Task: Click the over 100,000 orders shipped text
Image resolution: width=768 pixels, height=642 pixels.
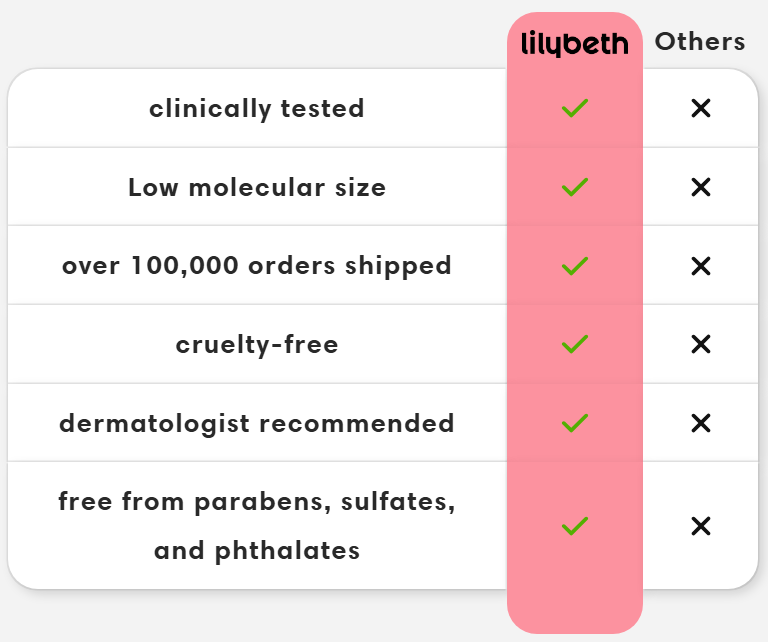Action: coord(257,266)
